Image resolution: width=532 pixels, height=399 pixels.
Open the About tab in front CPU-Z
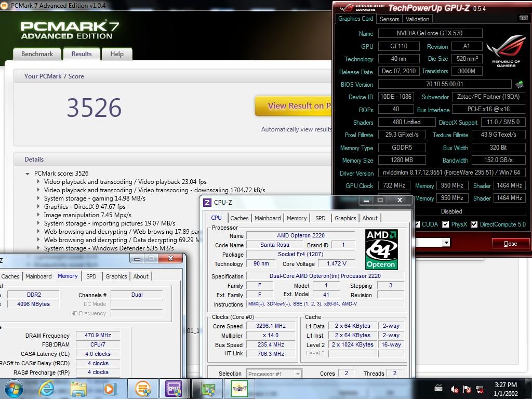click(370, 218)
